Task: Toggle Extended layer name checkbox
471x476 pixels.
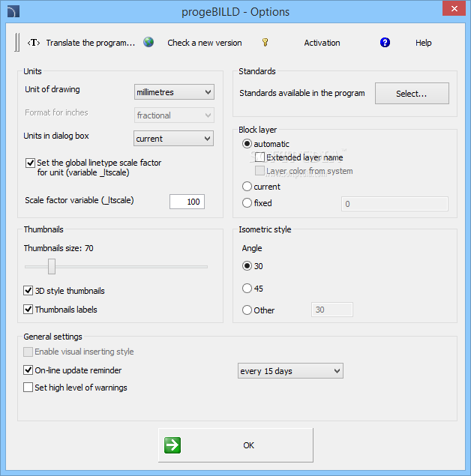Action: pyautogui.click(x=259, y=157)
